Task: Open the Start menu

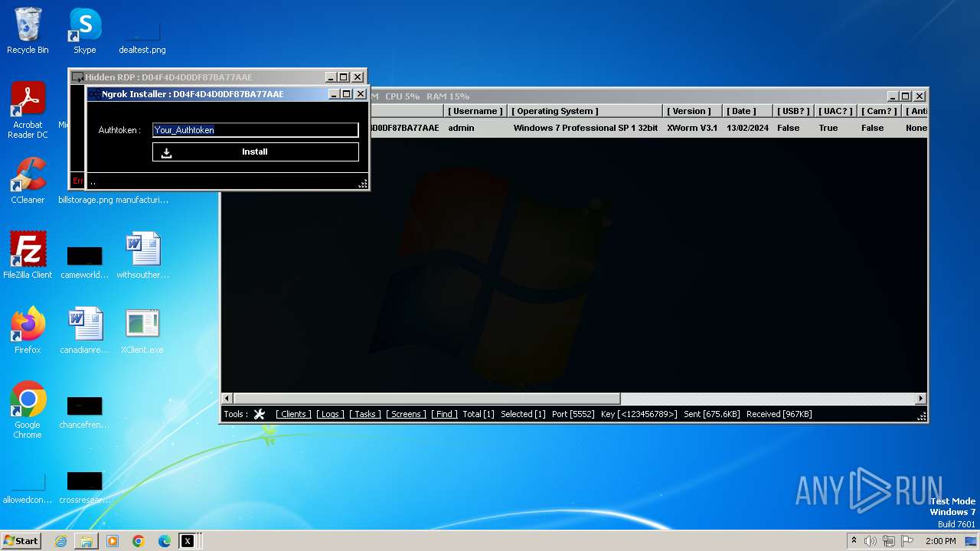Action: [x=21, y=540]
